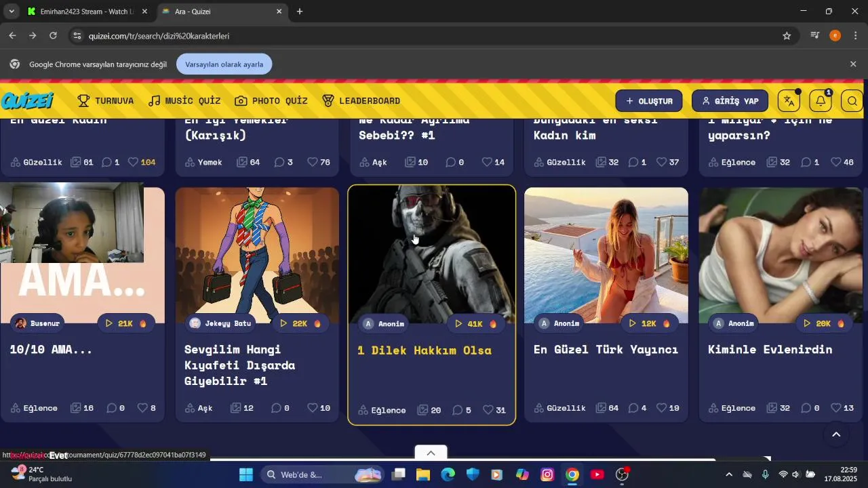Click the 20K plays badge

824,323
